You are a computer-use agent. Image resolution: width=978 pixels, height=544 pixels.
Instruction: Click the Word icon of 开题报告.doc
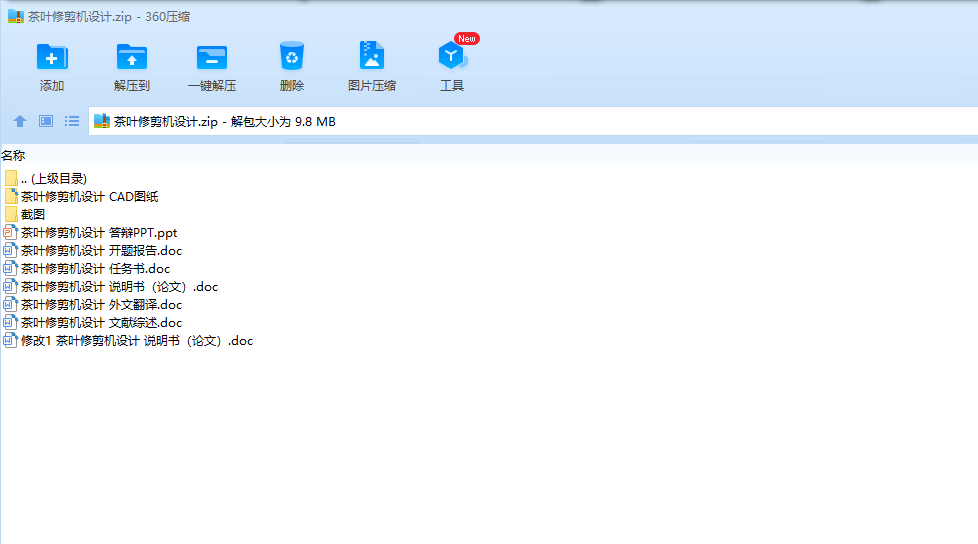(11, 251)
